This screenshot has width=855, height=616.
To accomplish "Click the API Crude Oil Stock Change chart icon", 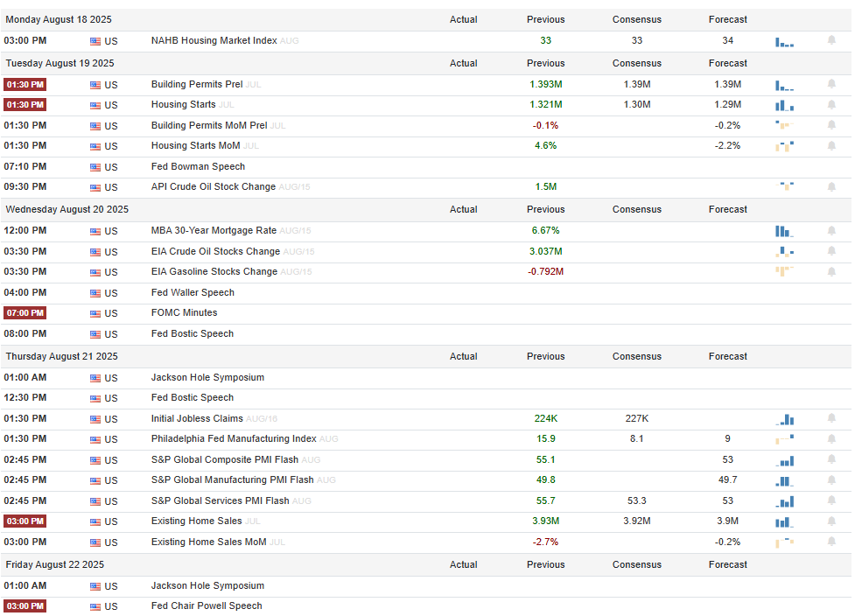I will pyautogui.click(x=786, y=186).
